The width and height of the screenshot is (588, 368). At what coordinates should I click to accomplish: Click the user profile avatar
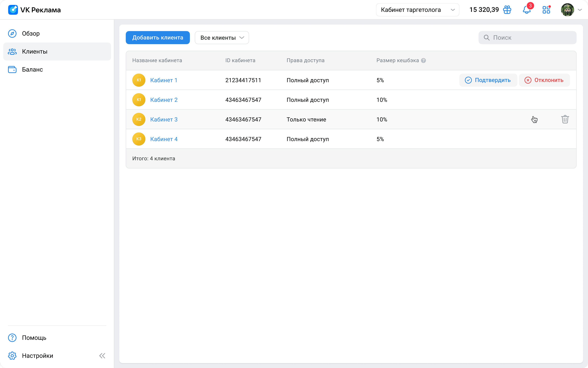(567, 10)
